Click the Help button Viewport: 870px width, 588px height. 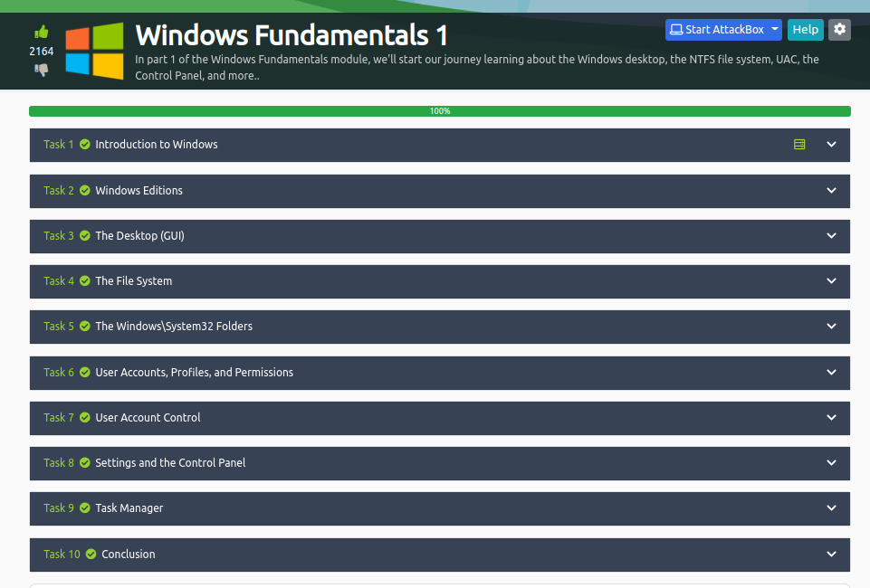click(x=805, y=29)
